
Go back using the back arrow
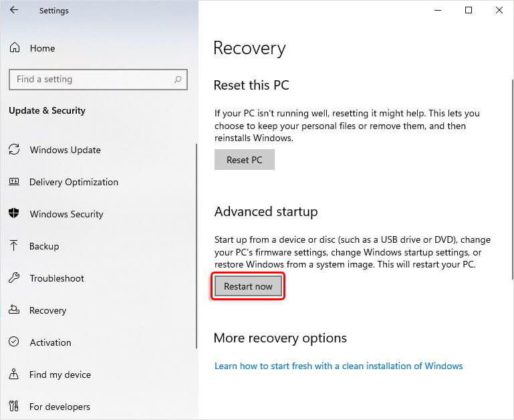click(x=14, y=10)
